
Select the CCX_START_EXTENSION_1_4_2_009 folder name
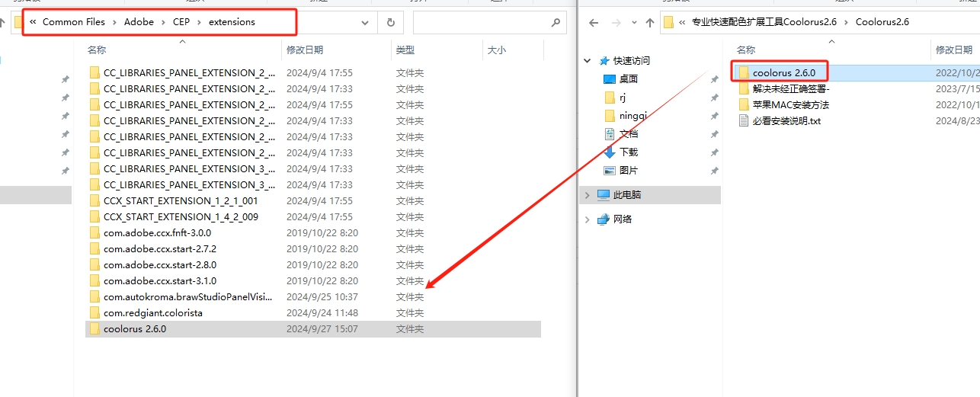point(181,216)
